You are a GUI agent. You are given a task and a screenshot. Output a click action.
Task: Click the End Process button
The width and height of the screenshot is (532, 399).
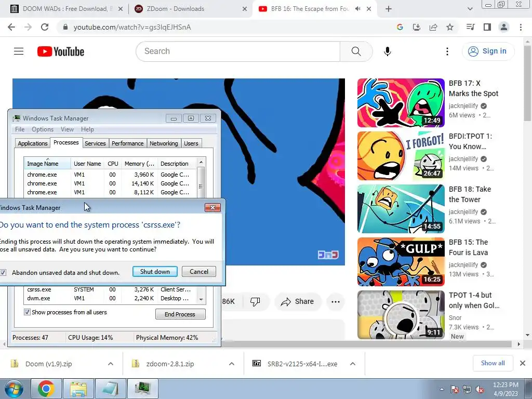[180, 314]
